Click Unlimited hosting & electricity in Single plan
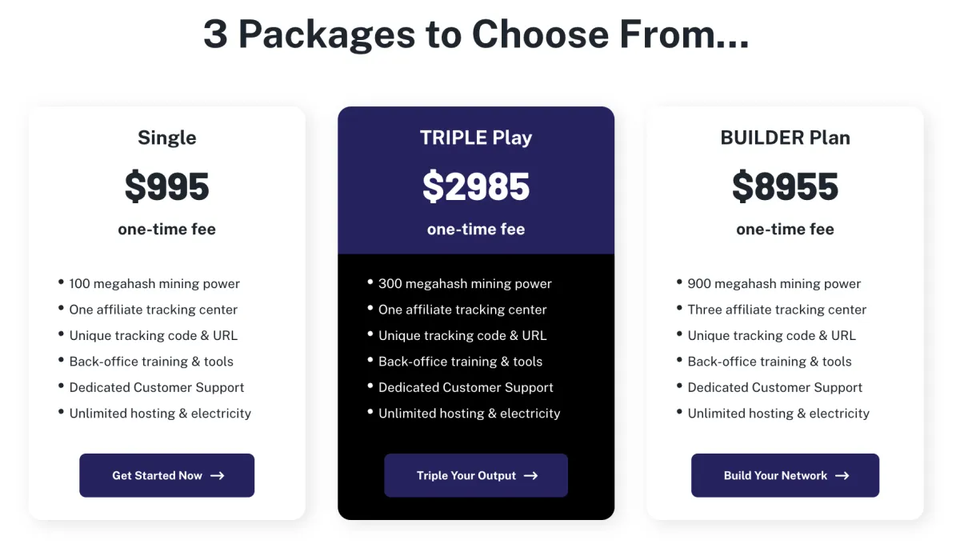The height and width of the screenshot is (560, 960). pyautogui.click(x=160, y=413)
